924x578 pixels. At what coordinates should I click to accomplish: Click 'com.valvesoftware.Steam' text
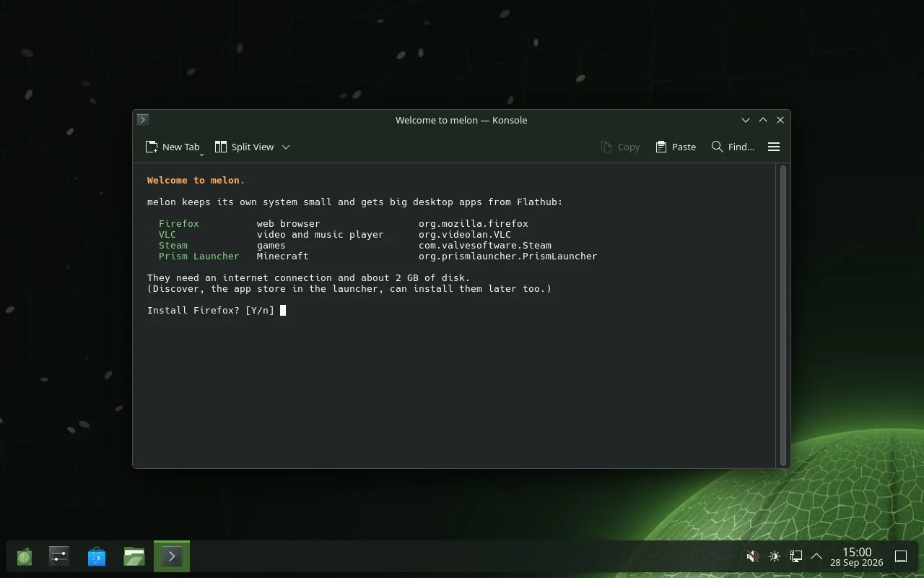pyautogui.click(x=485, y=246)
